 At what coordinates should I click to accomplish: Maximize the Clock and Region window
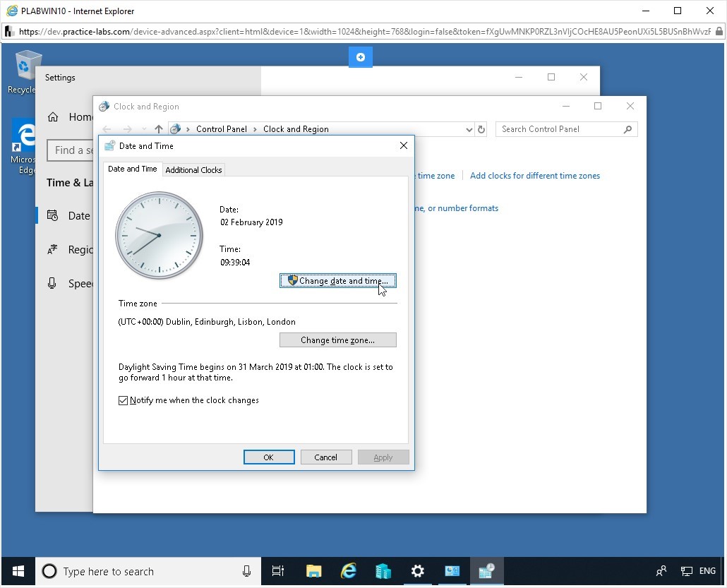[598, 106]
